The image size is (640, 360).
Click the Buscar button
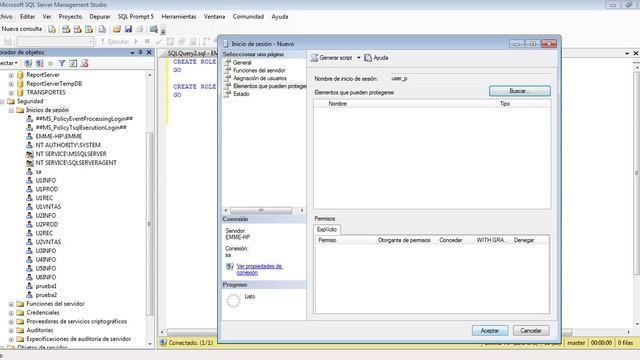click(x=520, y=91)
